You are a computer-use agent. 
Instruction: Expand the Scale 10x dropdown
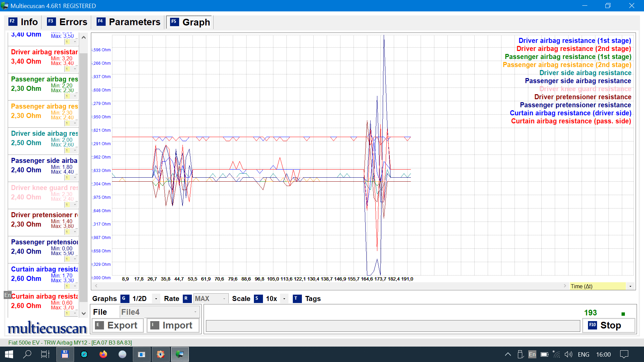(x=284, y=299)
